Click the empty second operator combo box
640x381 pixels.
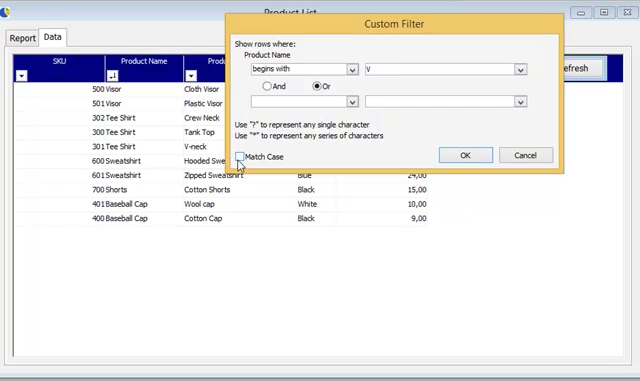(299, 102)
